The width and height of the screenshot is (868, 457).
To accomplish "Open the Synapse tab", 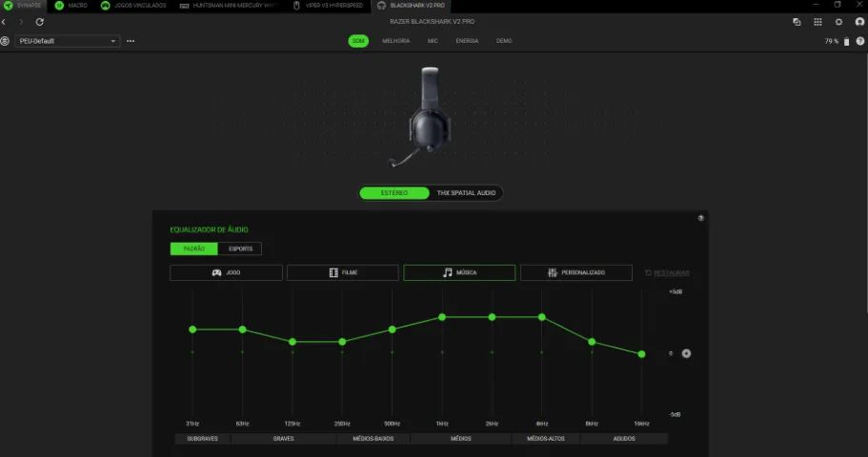I will (x=23, y=6).
